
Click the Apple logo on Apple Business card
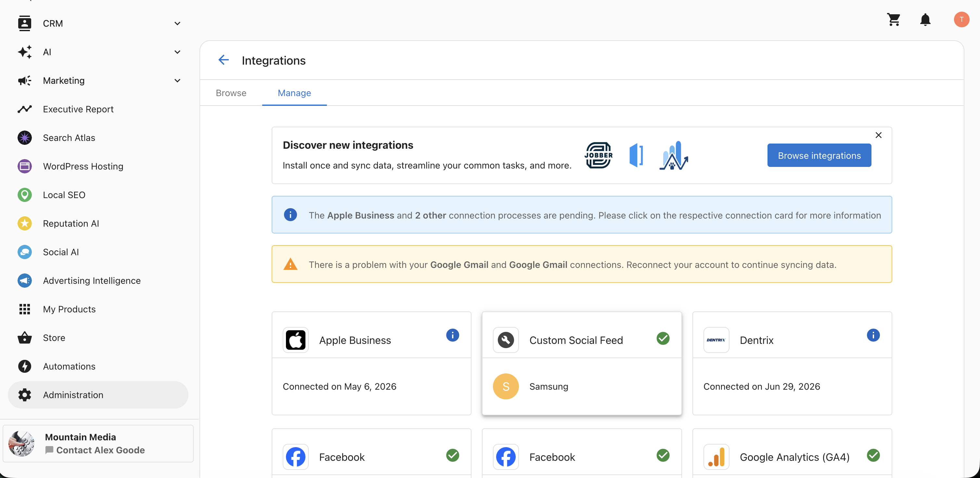[x=296, y=340]
